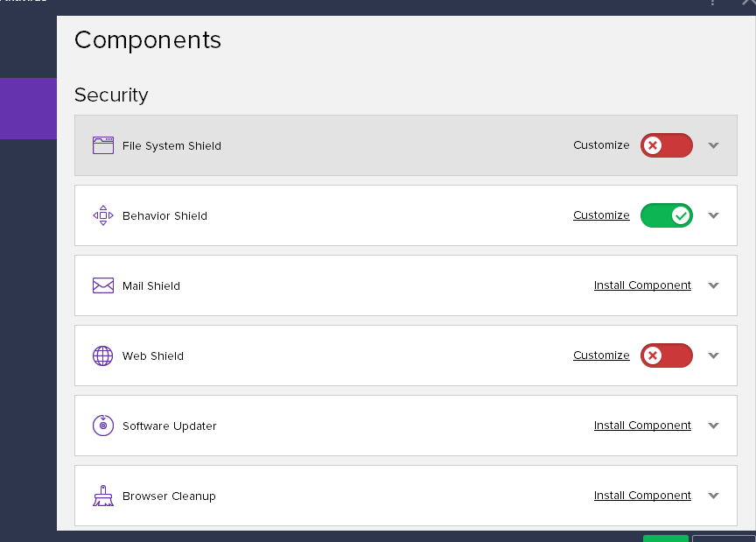Click the Software Updater disc icon
Image resolution: width=756 pixels, height=542 pixels.
pos(103,426)
